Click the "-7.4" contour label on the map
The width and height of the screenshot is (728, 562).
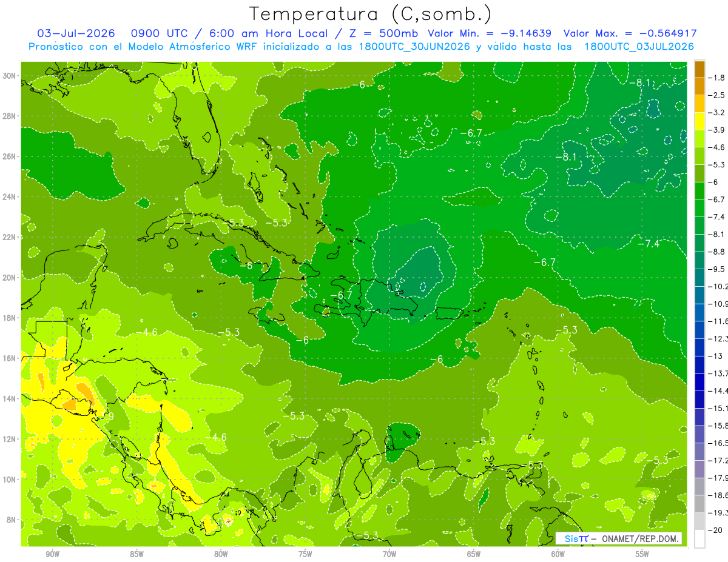[x=649, y=243]
